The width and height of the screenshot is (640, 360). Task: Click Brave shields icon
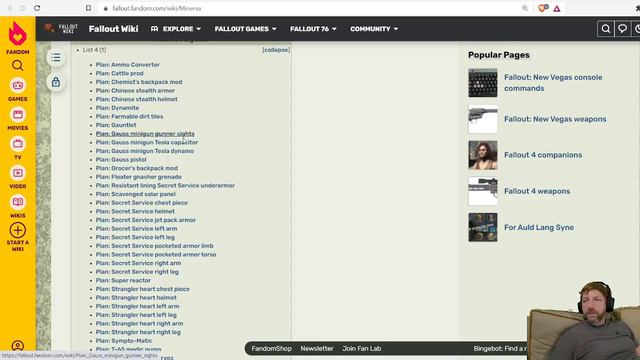pos(543,8)
